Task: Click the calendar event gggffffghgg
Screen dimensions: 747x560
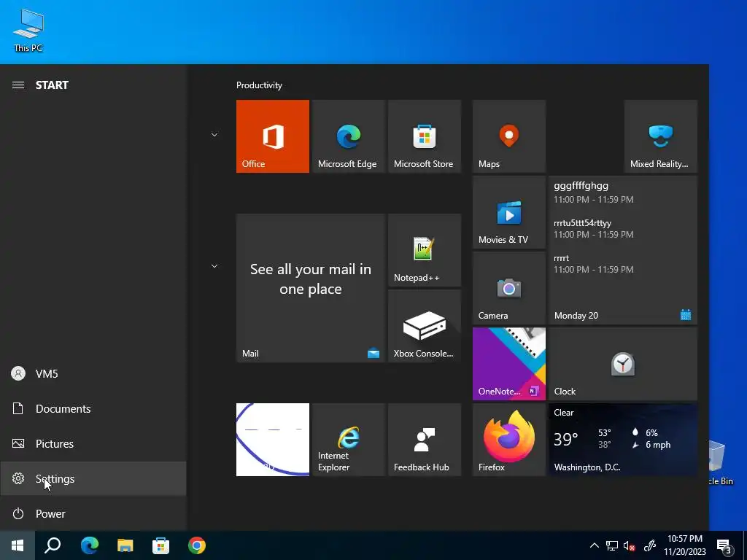Action: 581,186
